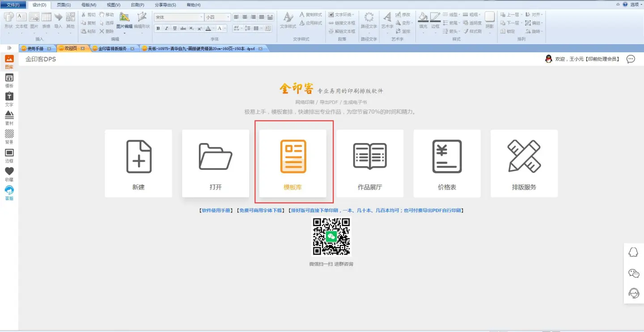Image resolution: width=644 pixels, height=332 pixels.
Task: Toggle italic text formatting
Action: click(x=166, y=28)
